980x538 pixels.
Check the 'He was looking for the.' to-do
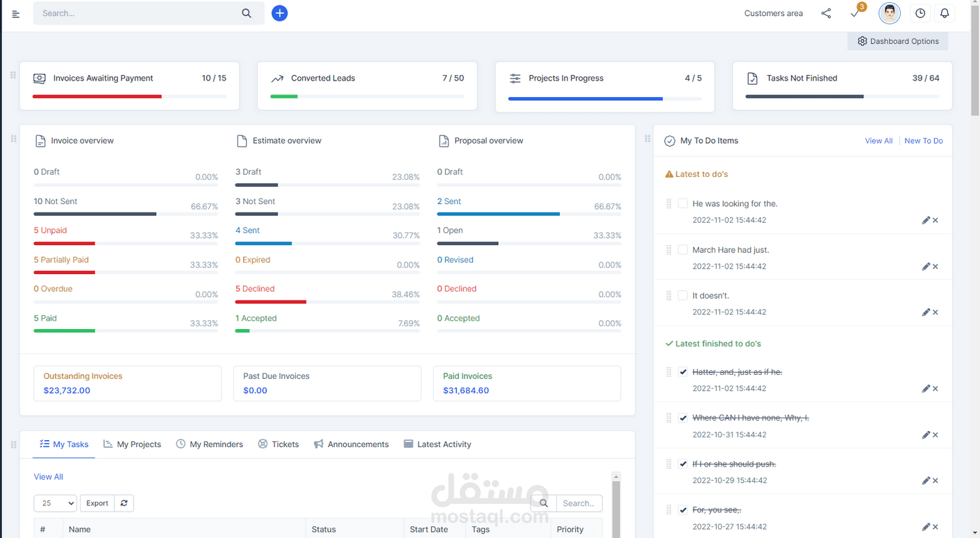tap(683, 202)
